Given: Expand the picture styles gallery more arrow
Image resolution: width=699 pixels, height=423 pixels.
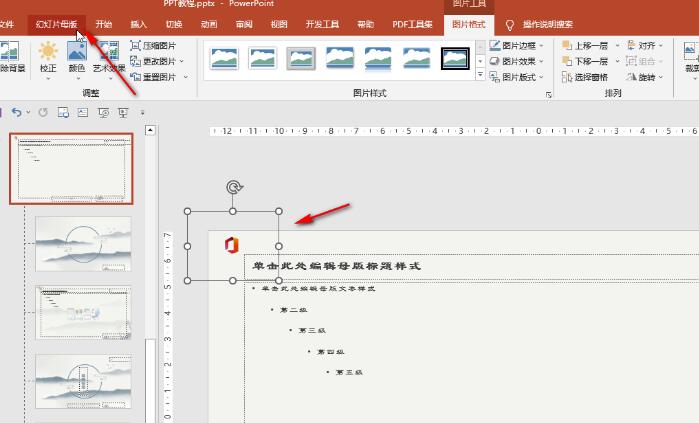Looking at the screenshot, I should coord(480,75).
